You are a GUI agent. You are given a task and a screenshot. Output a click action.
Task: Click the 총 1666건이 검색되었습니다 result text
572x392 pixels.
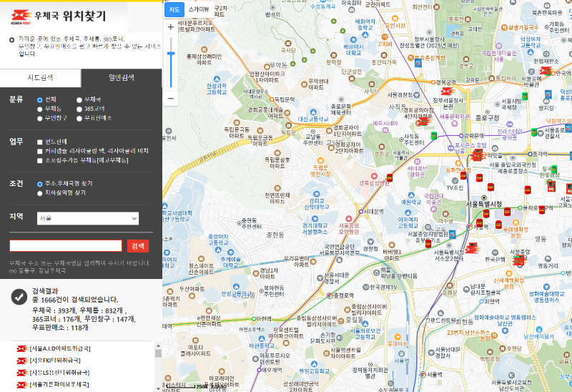pyautogui.click(x=75, y=300)
